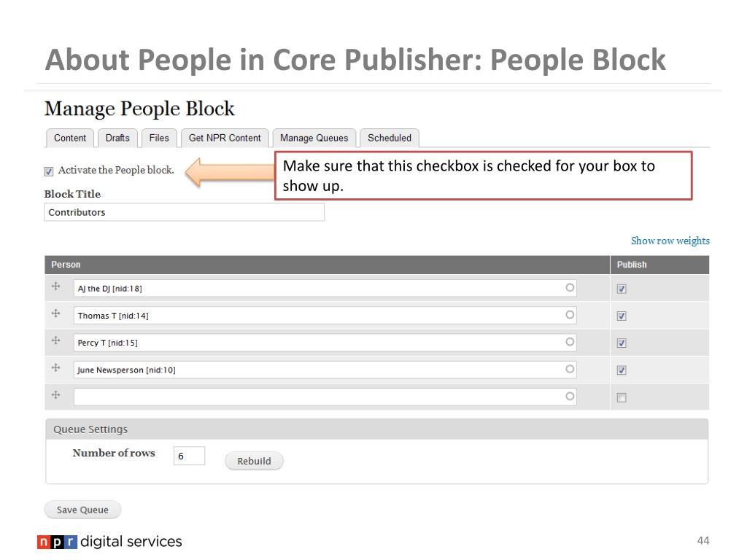The width and height of the screenshot is (747, 560).
Task: Toggle Publish checkbox for Thomas T
Action: pyautogui.click(x=622, y=316)
